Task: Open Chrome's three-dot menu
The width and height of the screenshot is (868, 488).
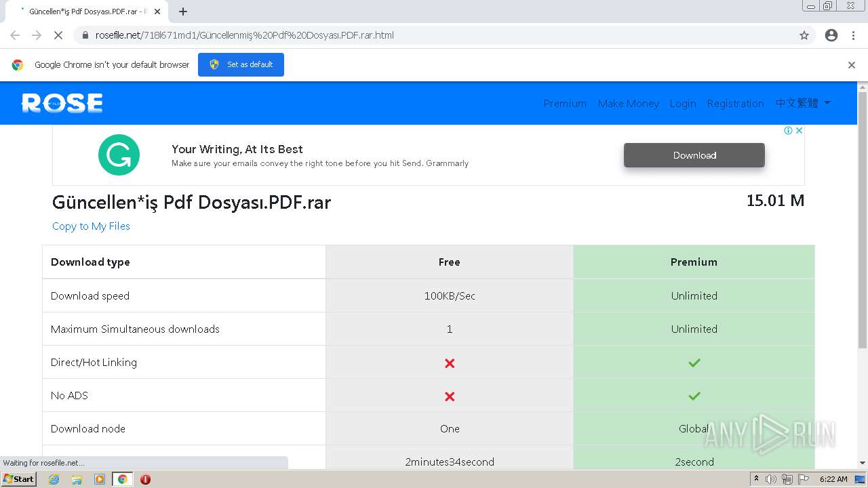Action: point(853,35)
